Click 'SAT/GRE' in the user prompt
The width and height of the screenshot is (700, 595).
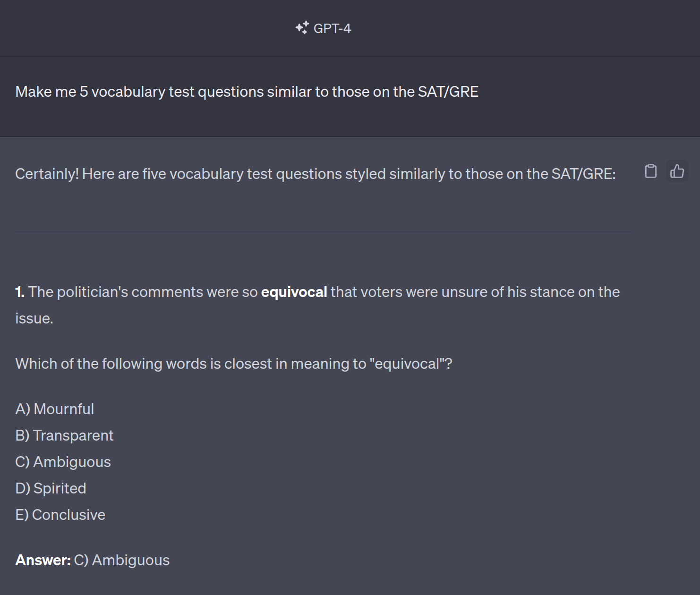pyautogui.click(x=448, y=92)
